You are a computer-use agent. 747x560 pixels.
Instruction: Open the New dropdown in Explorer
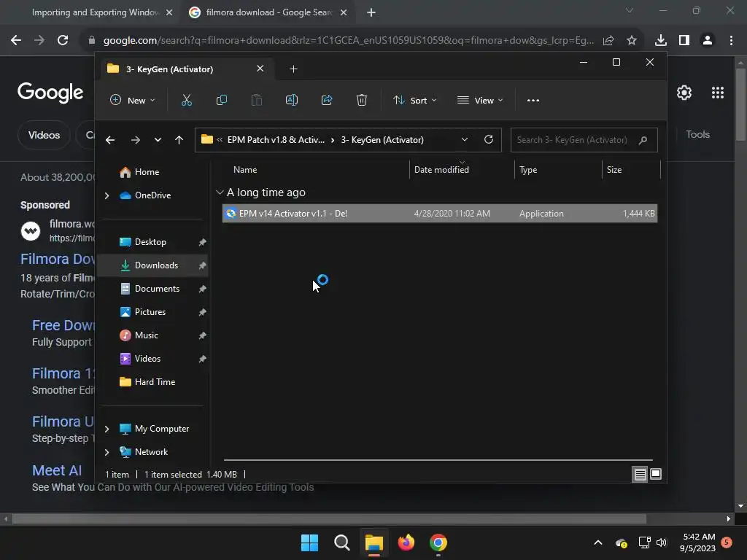point(133,101)
